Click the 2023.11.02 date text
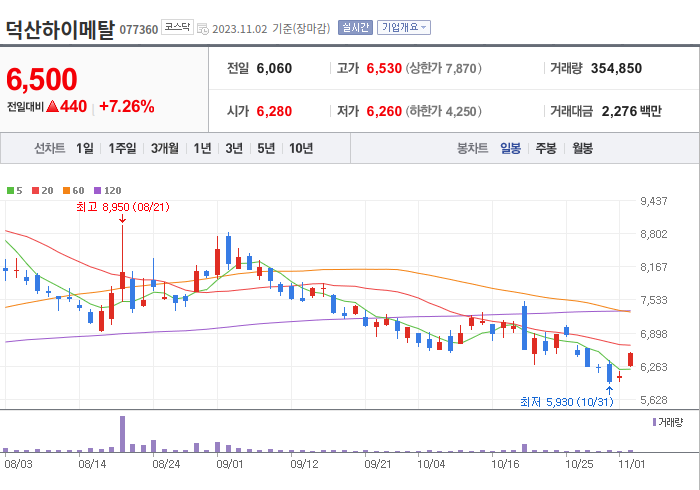This screenshot has height=490, width=700. [240, 29]
